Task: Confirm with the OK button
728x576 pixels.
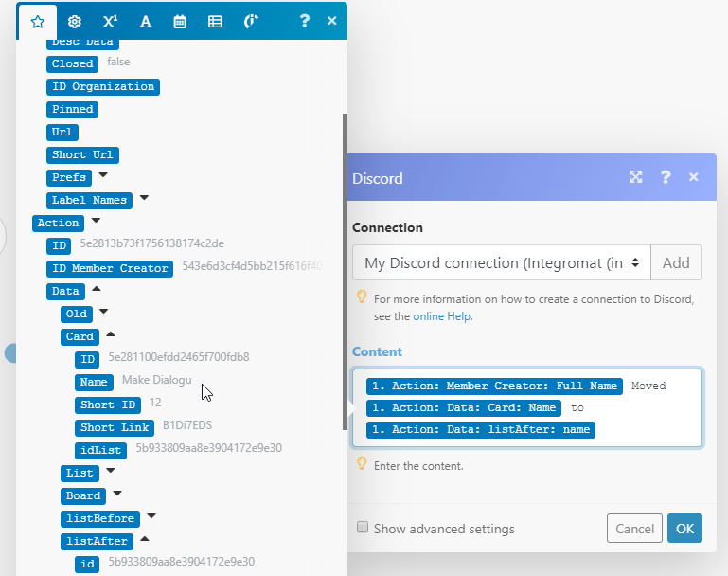Action: [684, 528]
